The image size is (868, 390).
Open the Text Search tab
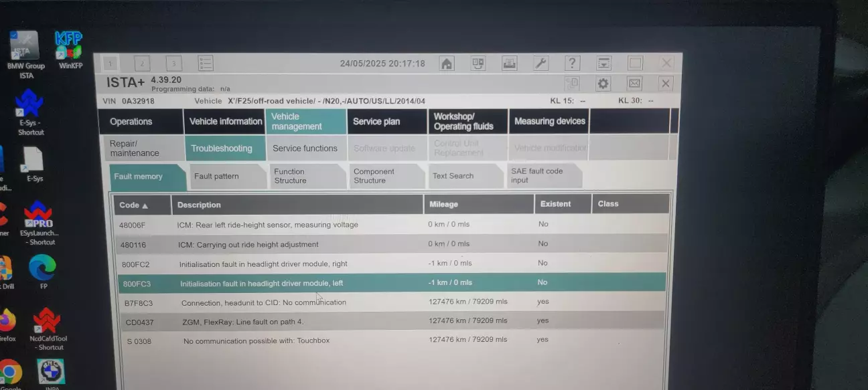point(465,176)
